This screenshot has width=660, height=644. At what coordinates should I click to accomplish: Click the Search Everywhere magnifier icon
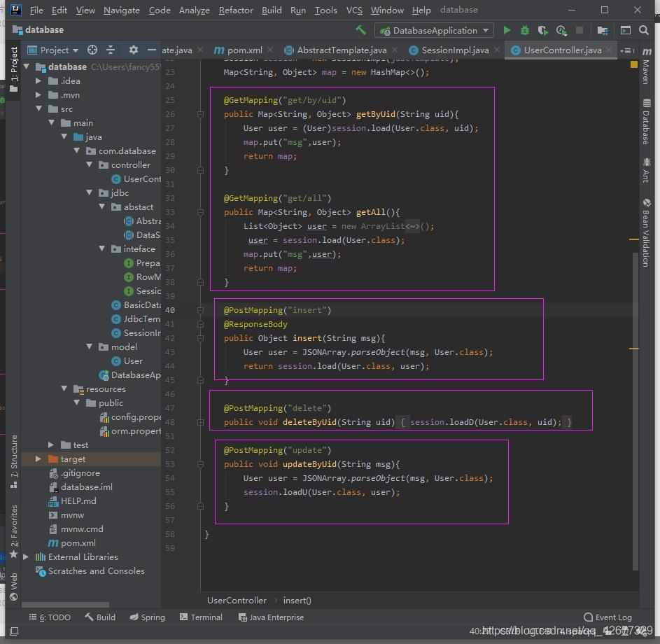645,30
